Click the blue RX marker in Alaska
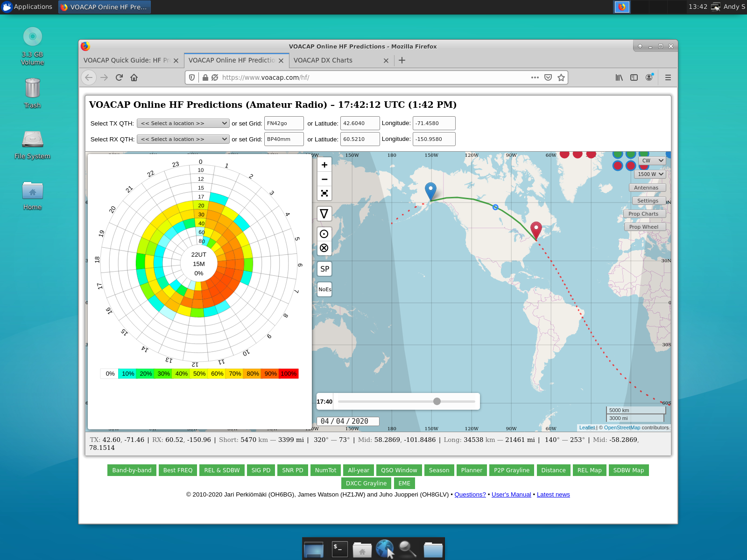 430,191
